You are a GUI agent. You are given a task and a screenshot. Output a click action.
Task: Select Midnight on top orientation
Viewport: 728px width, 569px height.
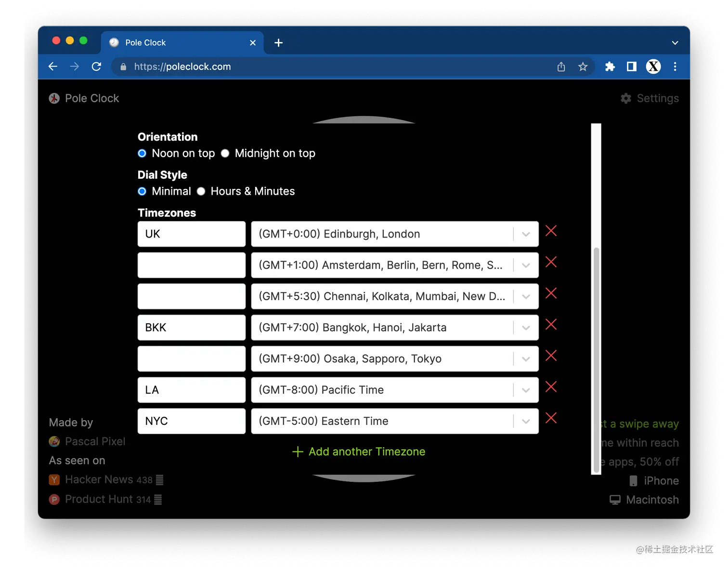point(225,153)
